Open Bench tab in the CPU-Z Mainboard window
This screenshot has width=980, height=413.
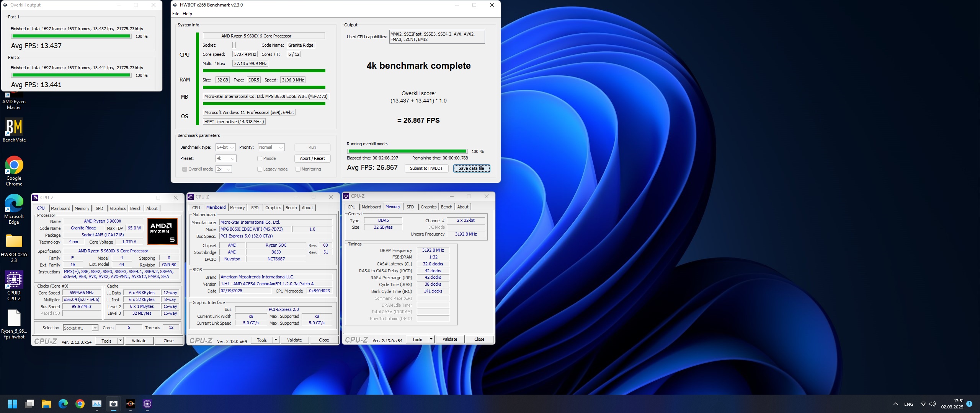(291, 208)
